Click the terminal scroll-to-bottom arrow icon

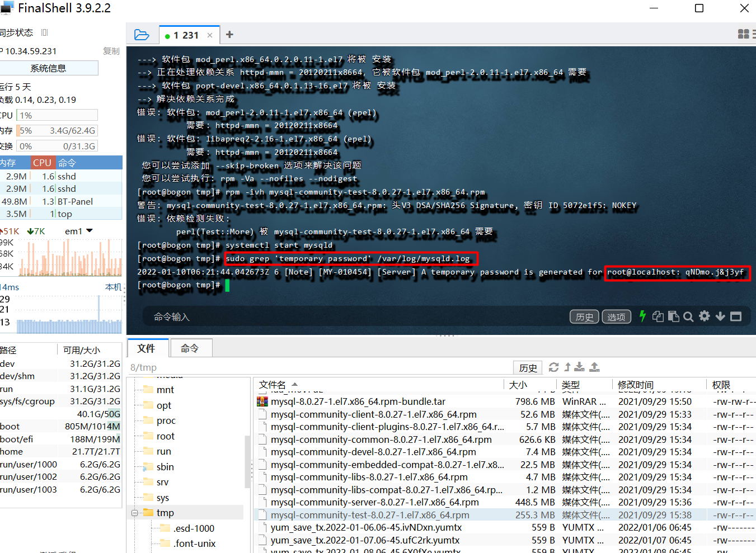tap(720, 316)
